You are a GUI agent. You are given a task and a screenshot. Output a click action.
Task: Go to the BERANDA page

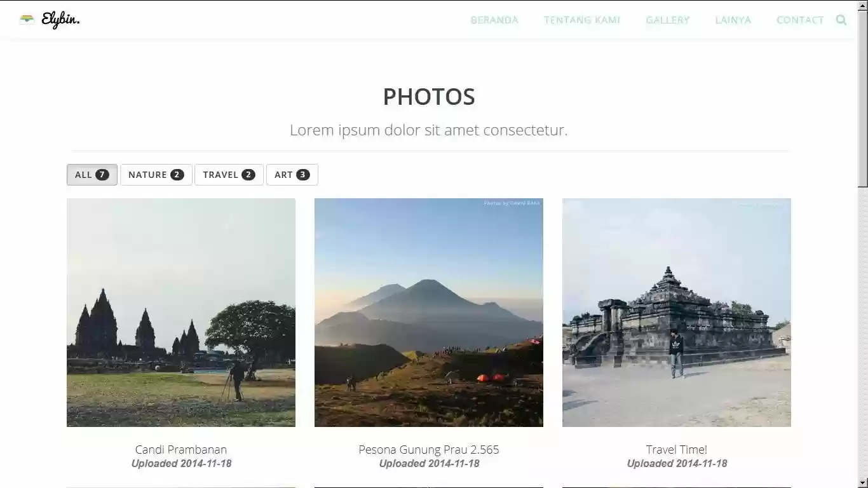click(494, 20)
